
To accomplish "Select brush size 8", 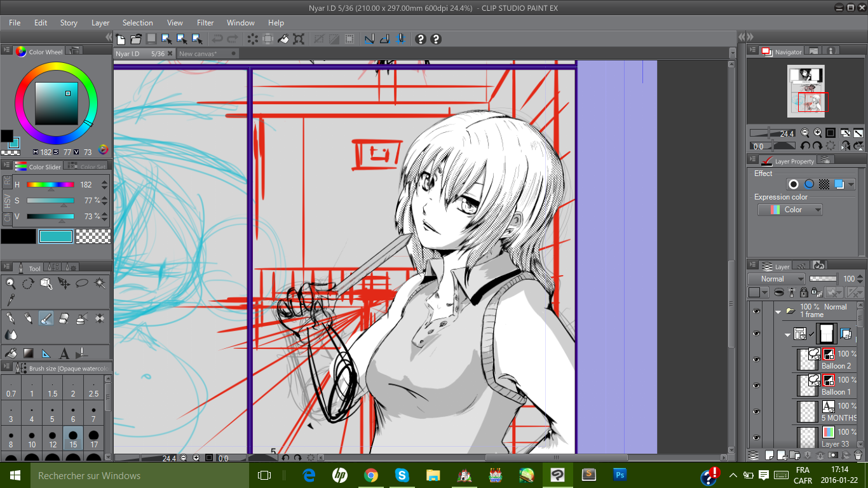I will 11,439.
